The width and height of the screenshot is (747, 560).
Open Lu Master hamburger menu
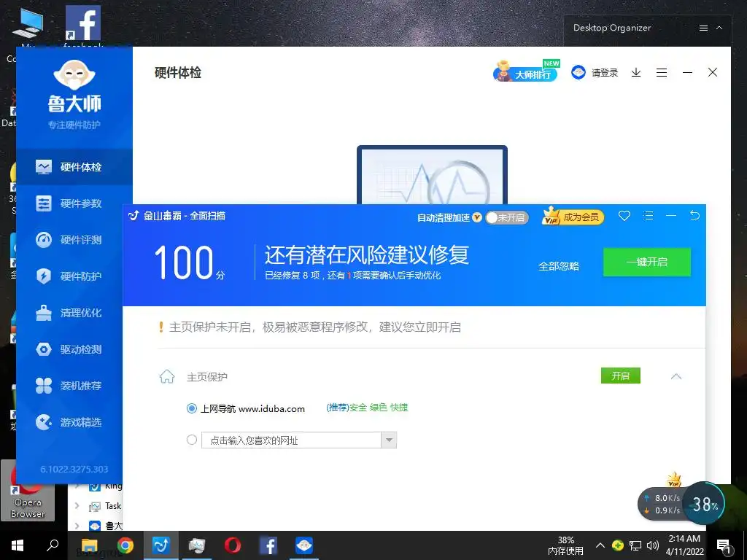click(x=661, y=72)
